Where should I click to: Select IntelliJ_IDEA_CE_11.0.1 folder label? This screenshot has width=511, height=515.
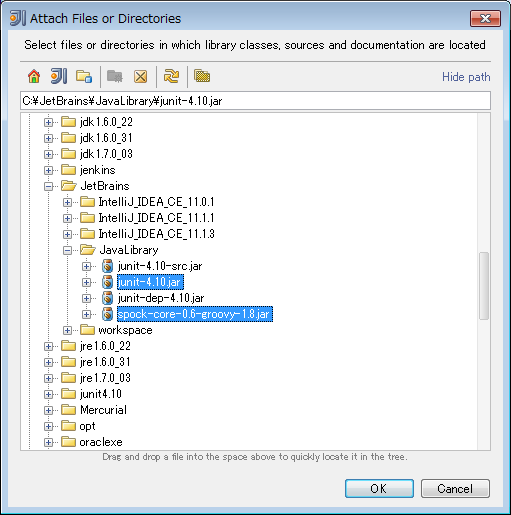pyautogui.click(x=156, y=202)
